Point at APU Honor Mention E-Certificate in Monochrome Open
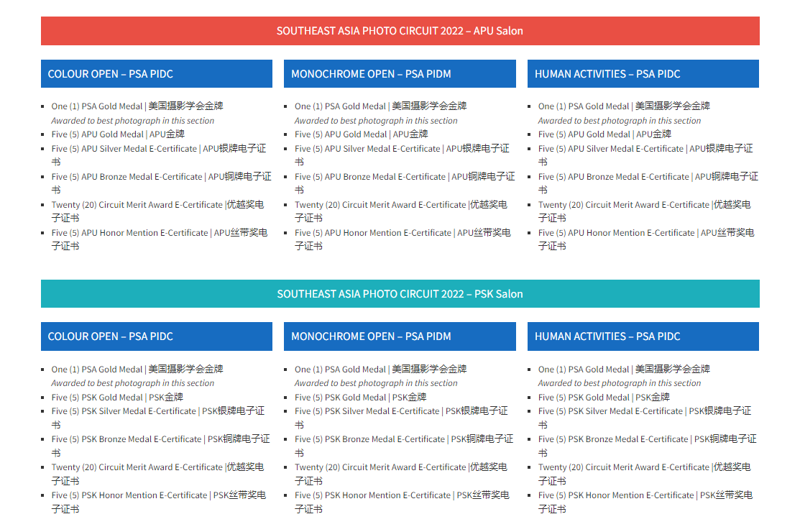 (403, 239)
